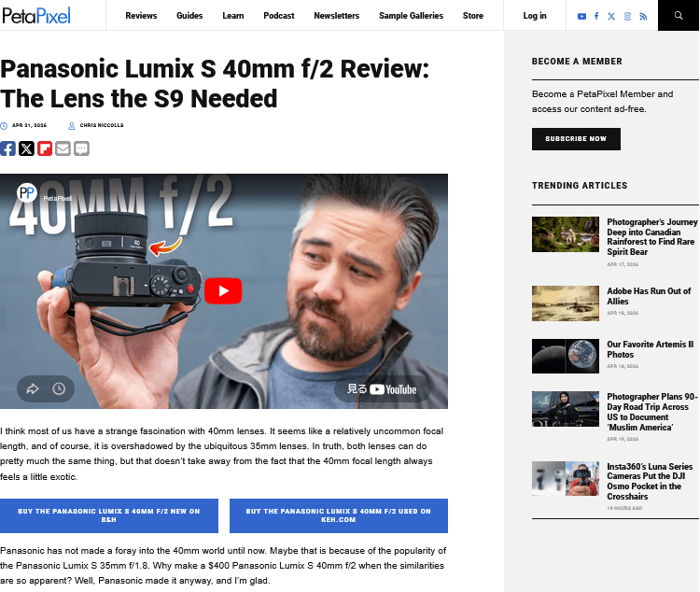Go to the Podcast section

tap(279, 16)
